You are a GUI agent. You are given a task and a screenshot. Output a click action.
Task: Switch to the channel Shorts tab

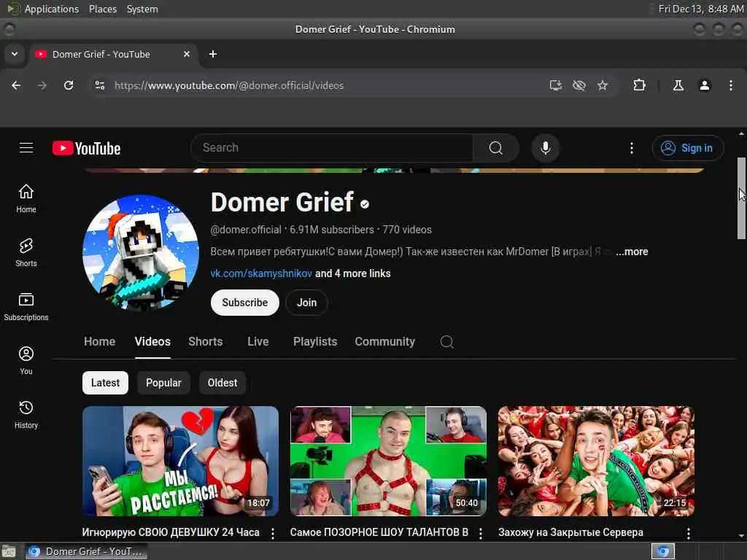click(x=205, y=341)
